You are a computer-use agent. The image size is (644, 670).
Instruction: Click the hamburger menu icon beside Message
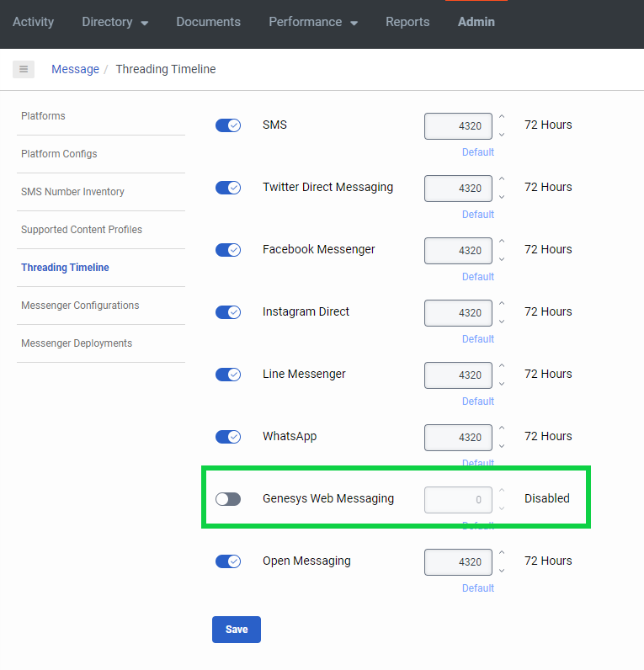point(24,69)
